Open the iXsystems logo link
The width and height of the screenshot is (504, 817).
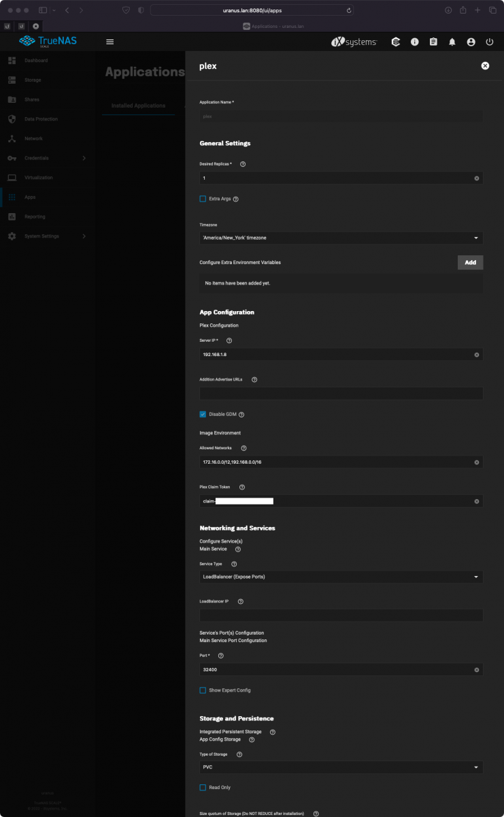pyautogui.click(x=354, y=42)
